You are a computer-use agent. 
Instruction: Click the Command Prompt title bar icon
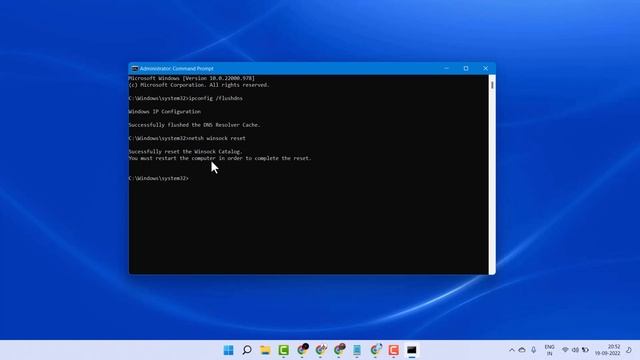pyautogui.click(x=135, y=69)
